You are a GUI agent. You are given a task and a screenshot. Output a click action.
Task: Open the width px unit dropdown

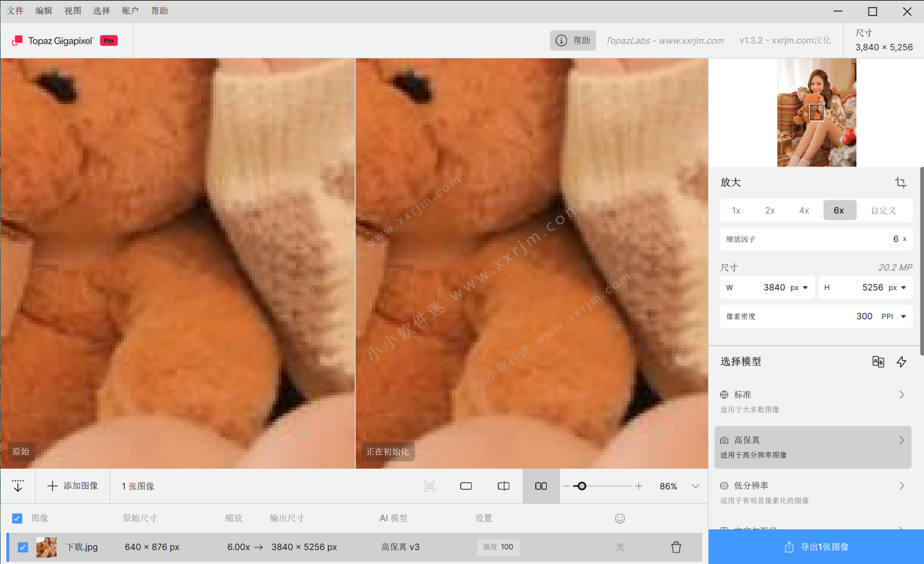pyautogui.click(x=799, y=288)
